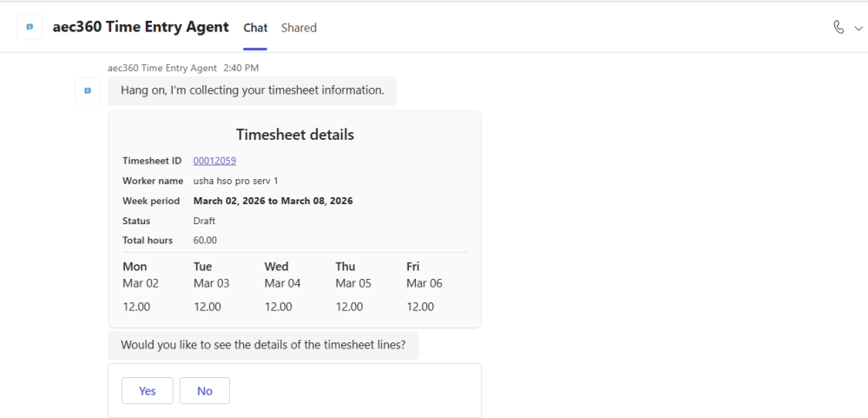Viewport: 868px width, 418px height.
Task: Expand the call options chevron
Action: tap(858, 28)
